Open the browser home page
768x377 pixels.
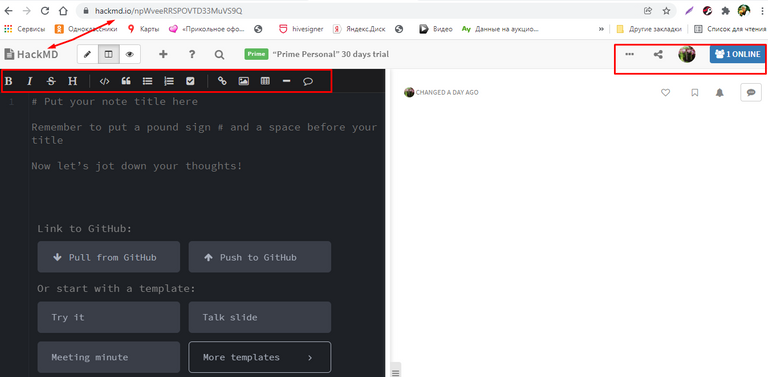(63, 10)
